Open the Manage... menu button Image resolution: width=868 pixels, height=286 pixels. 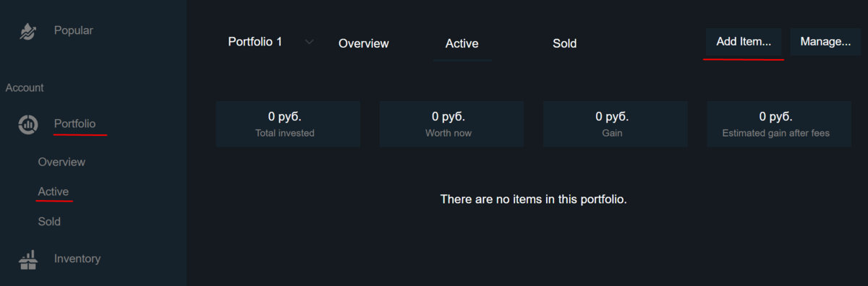click(825, 42)
